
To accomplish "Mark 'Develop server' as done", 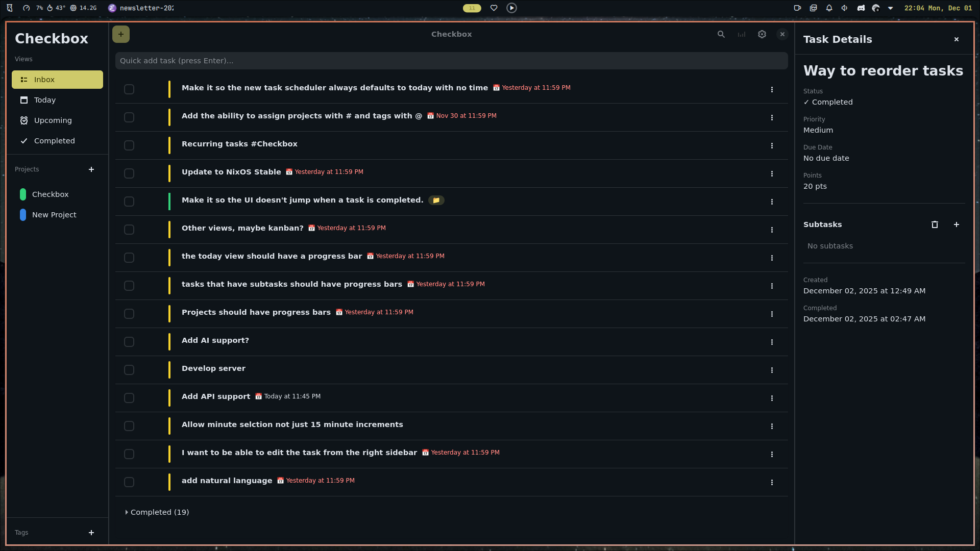I will (129, 370).
